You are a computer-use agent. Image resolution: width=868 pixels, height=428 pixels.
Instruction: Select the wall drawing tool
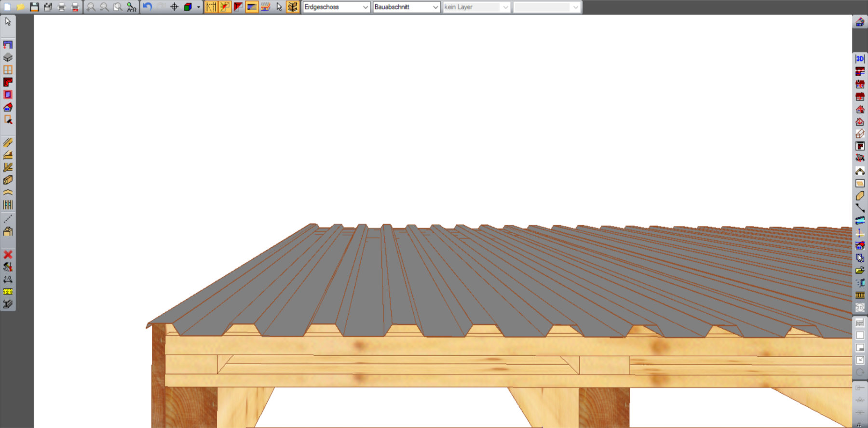[x=8, y=45]
